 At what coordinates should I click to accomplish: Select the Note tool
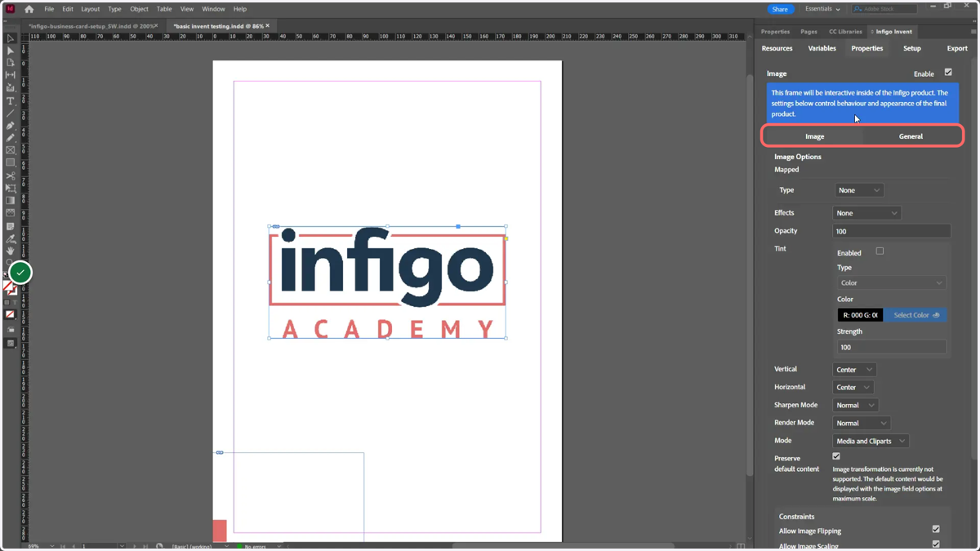pyautogui.click(x=11, y=226)
